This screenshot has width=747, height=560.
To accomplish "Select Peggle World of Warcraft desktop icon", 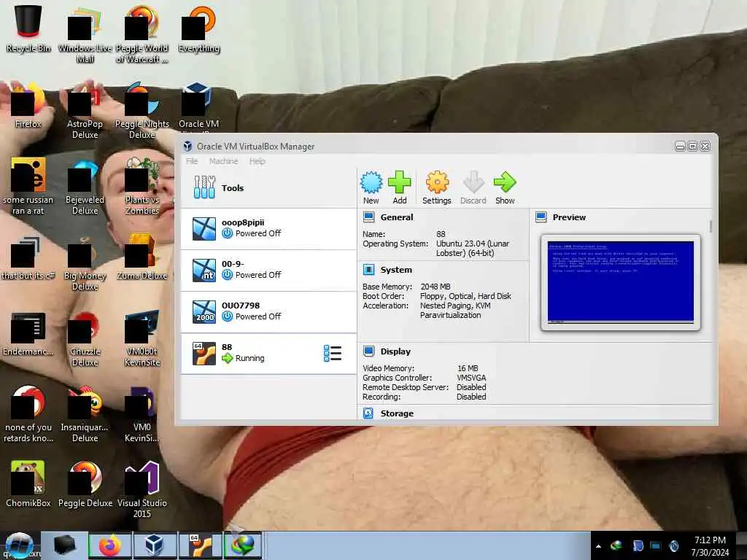I will tap(142, 34).
